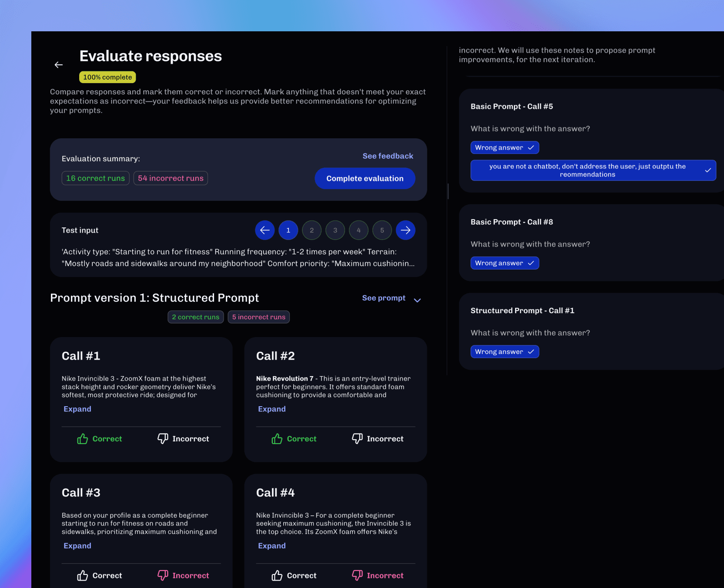Screen dimensions: 724x588
Task: Go to previous test input with left arrow
Action: [265, 230]
